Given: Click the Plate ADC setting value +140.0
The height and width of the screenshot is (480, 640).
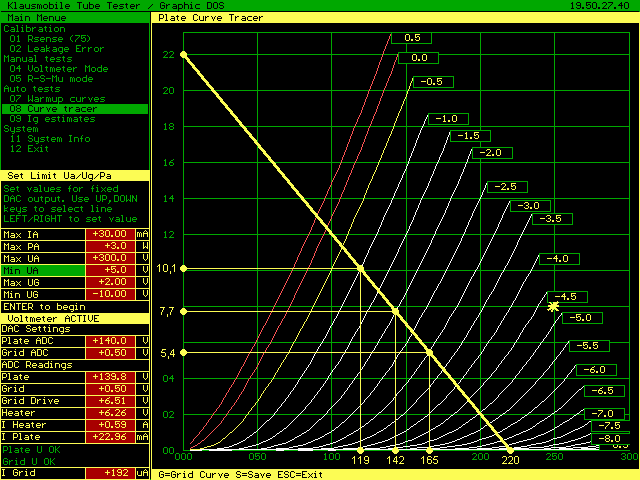Looking at the screenshot, I should (110, 341).
